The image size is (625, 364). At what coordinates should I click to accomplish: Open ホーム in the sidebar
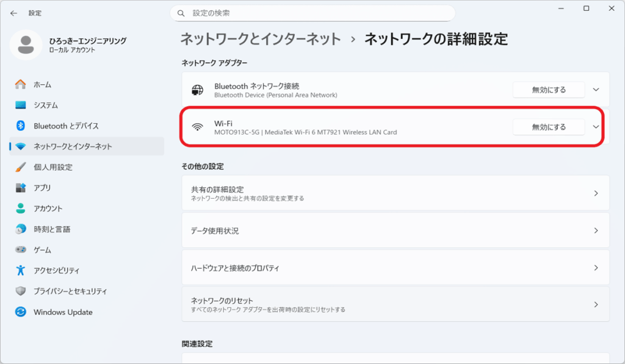pos(87,84)
